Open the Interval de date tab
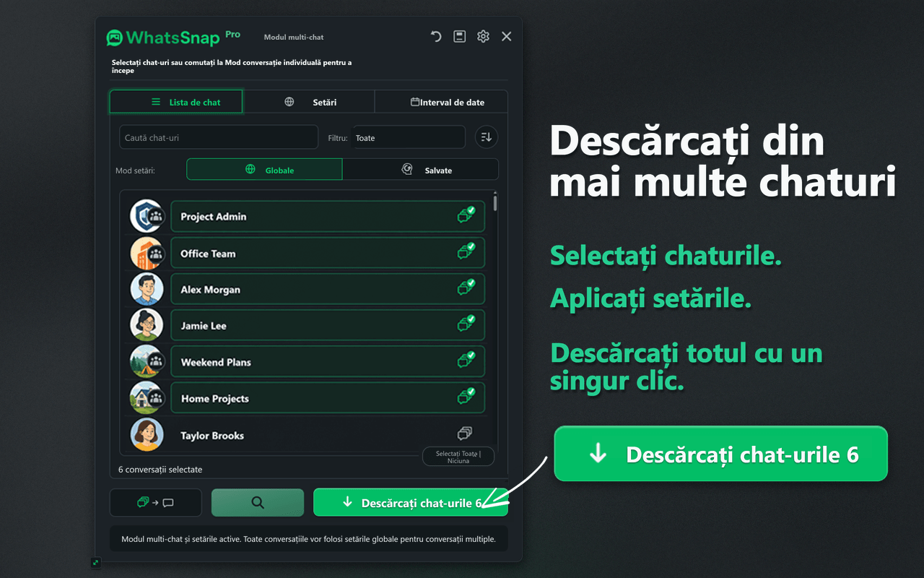The width and height of the screenshot is (924, 578). click(441, 102)
